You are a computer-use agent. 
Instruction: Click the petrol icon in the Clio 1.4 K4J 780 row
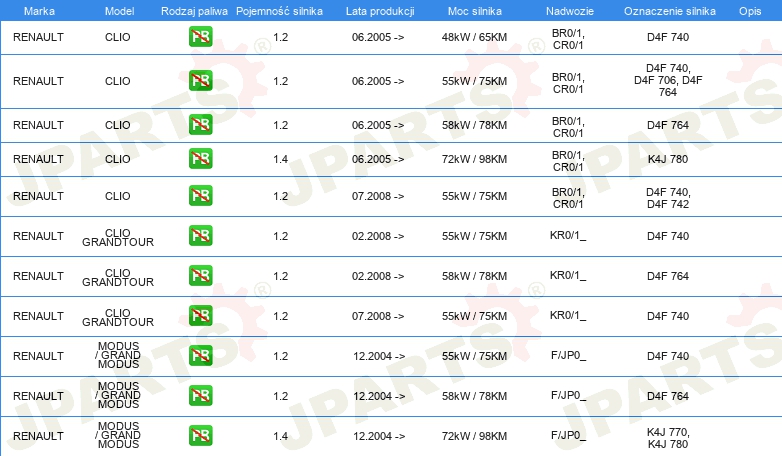point(200,158)
